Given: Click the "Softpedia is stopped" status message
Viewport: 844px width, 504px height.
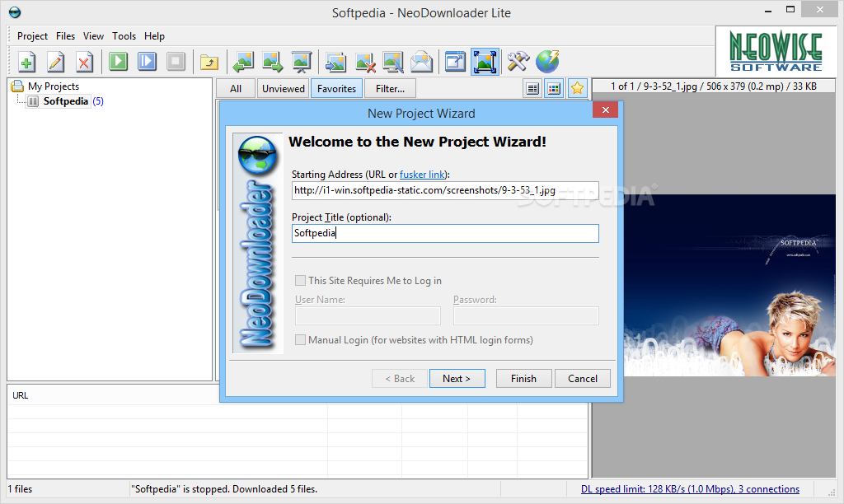Looking at the screenshot, I should click(224, 489).
